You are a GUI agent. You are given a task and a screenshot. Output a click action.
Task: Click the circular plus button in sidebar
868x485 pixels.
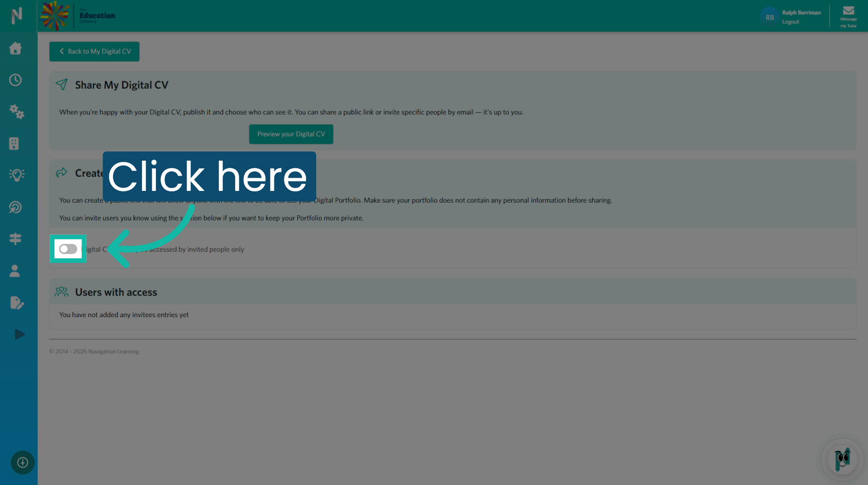(x=23, y=462)
